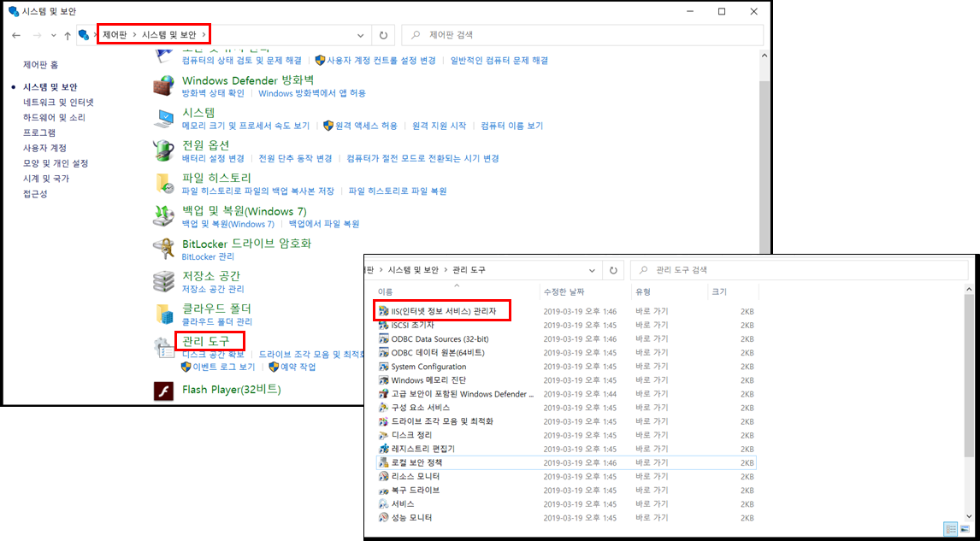Click 관리 도구 breadcrumb segment

pos(469,270)
